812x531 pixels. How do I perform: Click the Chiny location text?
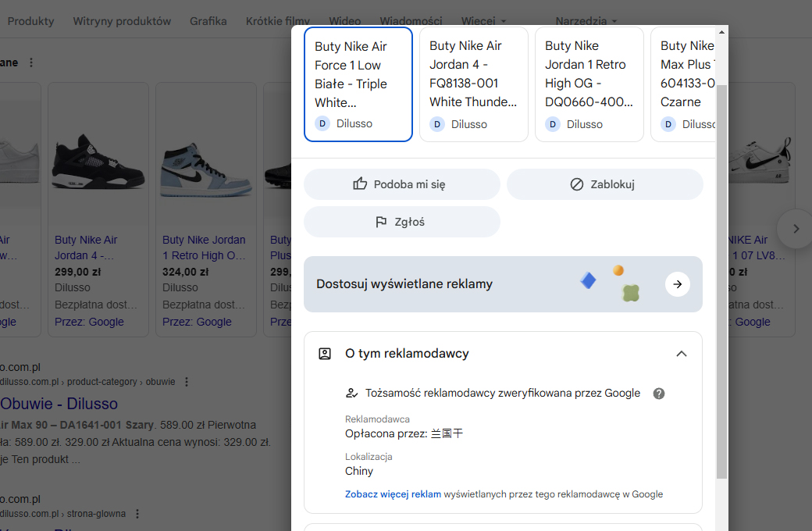(x=359, y=471)
